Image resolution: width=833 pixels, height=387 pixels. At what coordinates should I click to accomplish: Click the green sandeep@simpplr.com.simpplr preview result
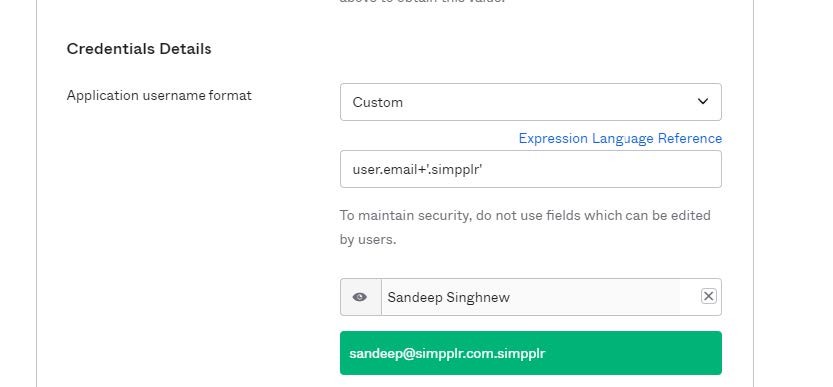531,353
